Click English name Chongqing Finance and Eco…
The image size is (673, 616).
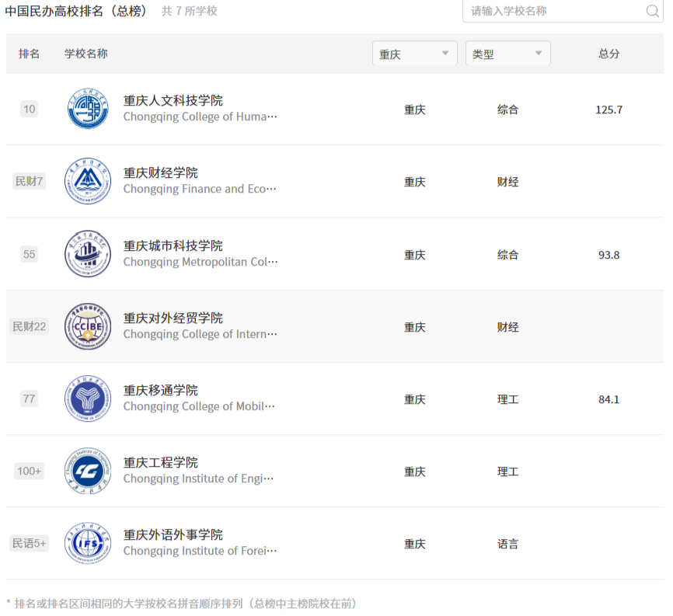[200, 189]
